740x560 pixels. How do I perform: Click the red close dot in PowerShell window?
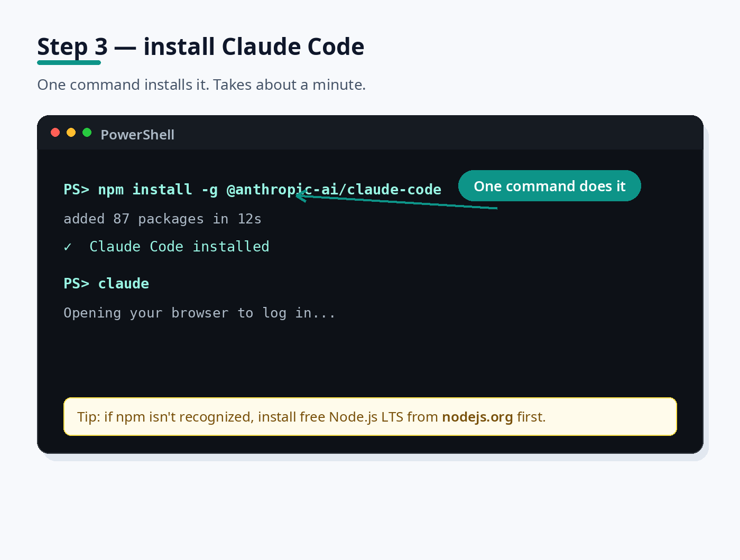coord(55,133)
